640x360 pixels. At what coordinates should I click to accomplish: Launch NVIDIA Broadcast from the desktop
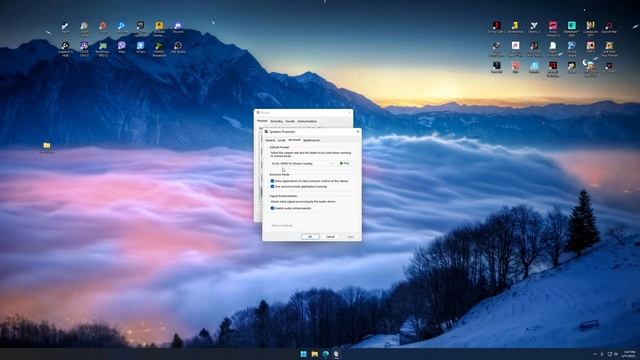coord(159,48)
